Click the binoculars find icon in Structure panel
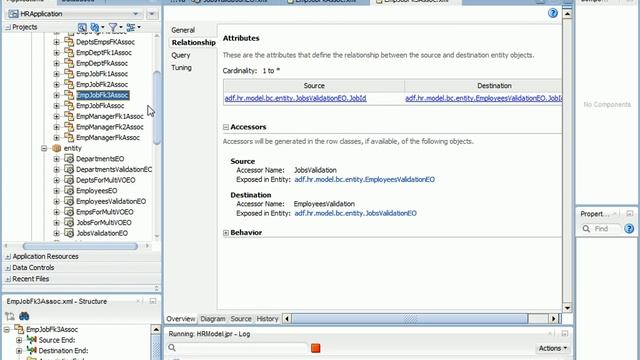The height and width of the screenshot is (360, 640). [x=24, y=316]
